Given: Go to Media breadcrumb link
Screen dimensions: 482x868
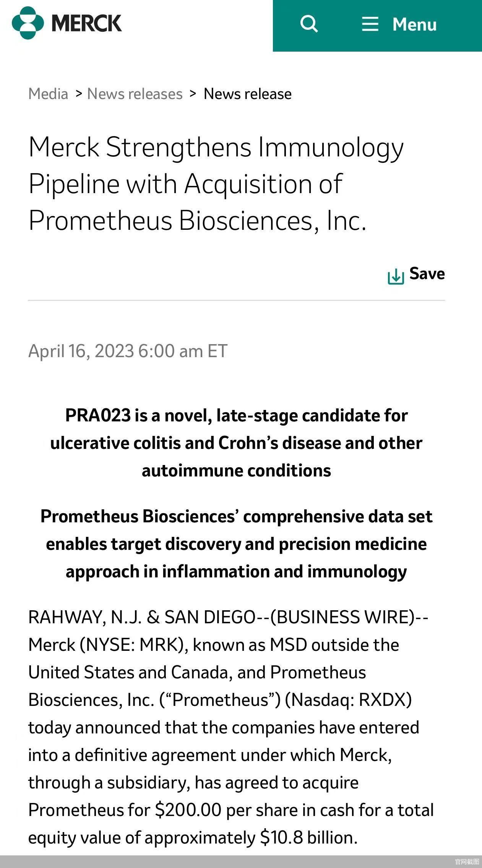Looking at the screenshot, I should 48,94.
